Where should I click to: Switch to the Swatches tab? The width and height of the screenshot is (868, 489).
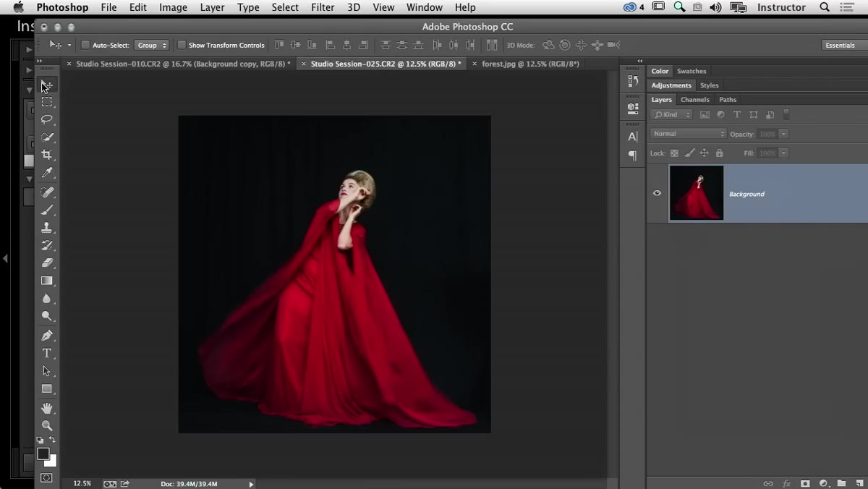[692, 71]
